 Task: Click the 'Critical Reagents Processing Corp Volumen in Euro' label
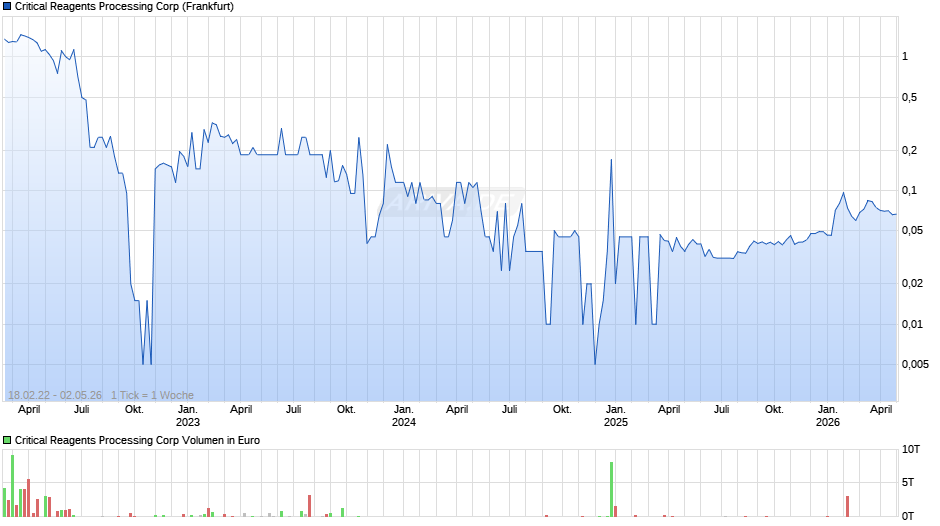[137, 440]
